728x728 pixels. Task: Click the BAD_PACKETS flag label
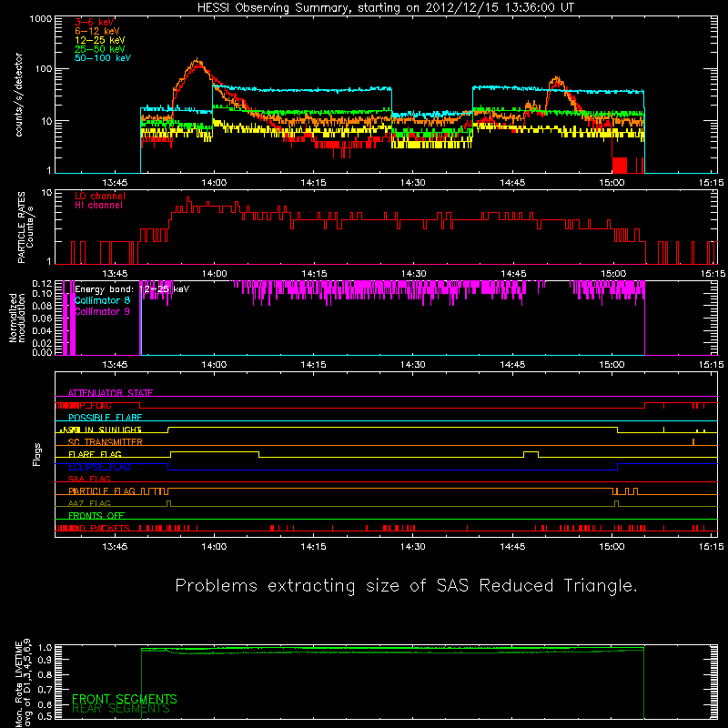pyautogui.click(x=98, y=528)
